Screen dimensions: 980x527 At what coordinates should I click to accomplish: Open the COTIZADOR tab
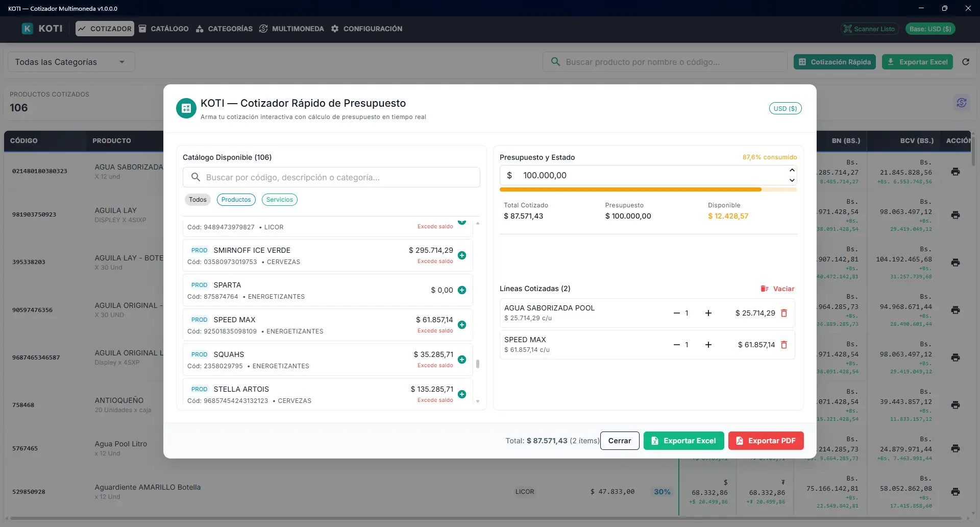click(x=105, y=29)
